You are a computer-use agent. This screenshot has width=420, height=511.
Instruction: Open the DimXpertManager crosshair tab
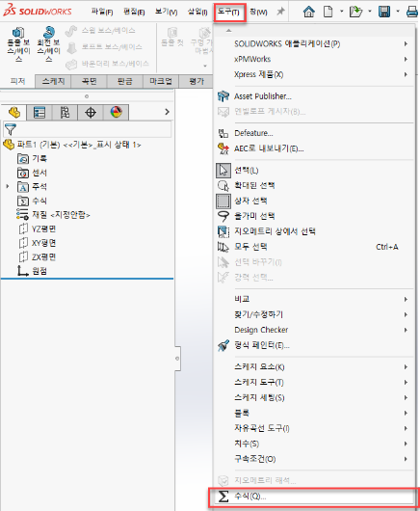click(x=91, y=113)
